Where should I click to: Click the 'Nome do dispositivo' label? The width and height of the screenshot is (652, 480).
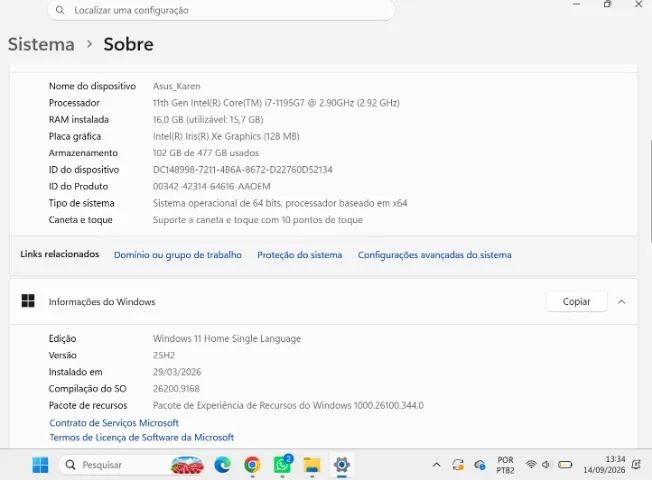pyautogui.click(x=92, y=86)
